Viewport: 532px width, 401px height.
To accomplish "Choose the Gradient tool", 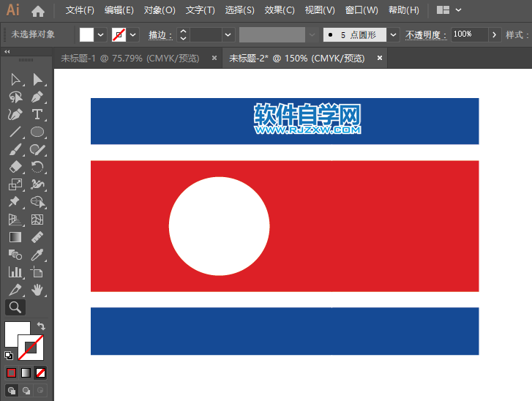I will pos(15,237).
